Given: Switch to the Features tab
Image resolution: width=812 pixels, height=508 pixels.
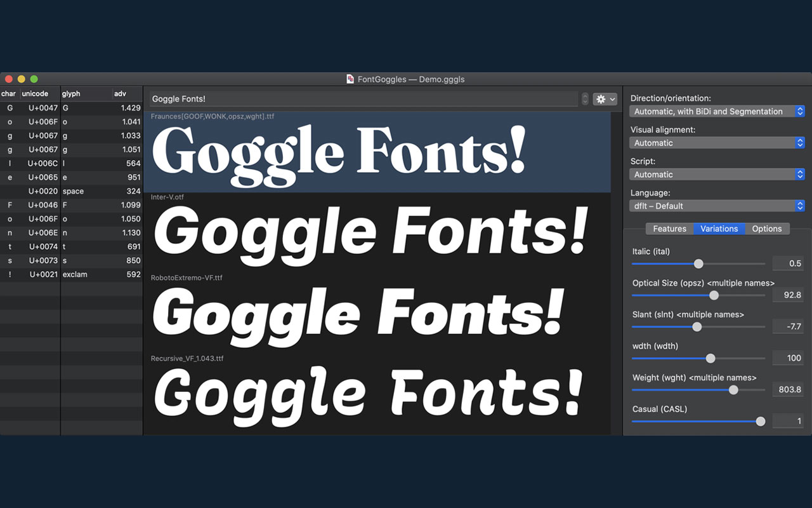Looking at the screenshot, I should [x=669, y=229].
